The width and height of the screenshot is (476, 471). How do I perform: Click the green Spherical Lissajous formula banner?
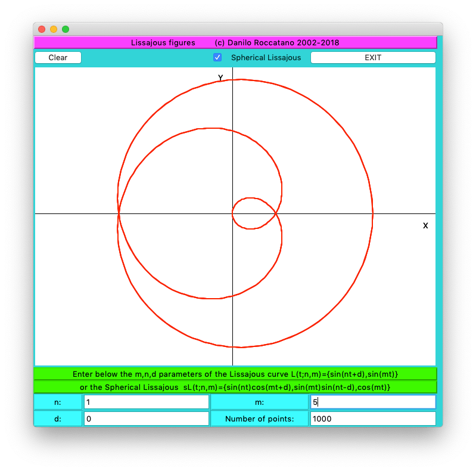click(x=235, y=387)
